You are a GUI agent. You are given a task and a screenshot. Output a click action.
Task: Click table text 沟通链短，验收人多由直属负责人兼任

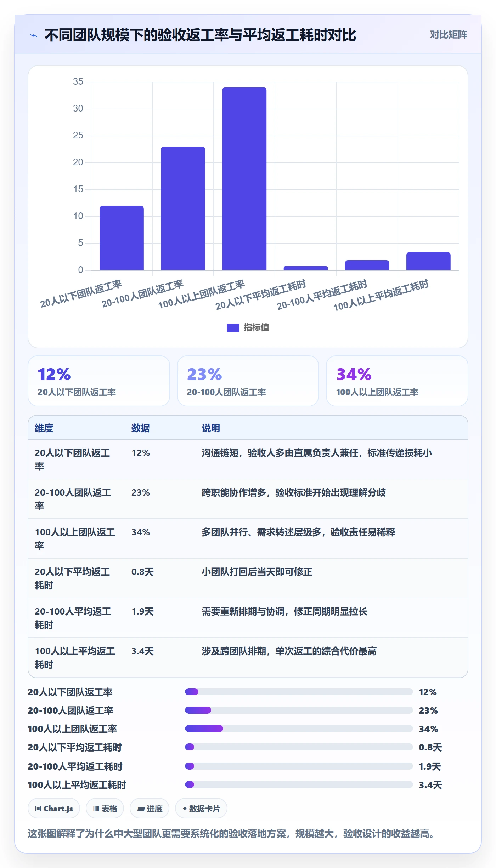pos(280,453)
